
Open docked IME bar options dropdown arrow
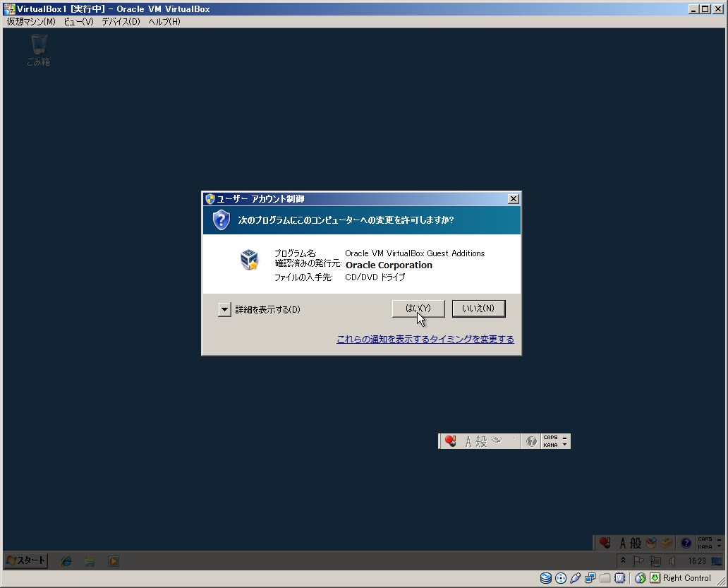pos(719,546)
